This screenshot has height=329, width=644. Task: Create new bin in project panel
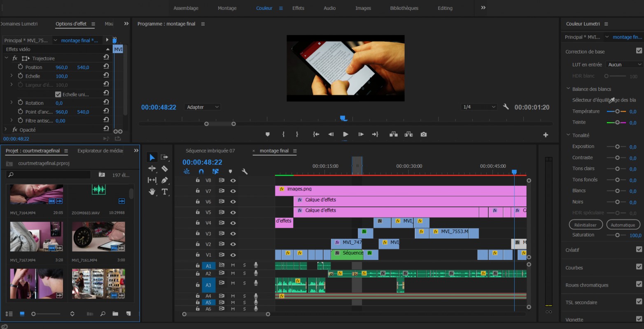(115, 314)
